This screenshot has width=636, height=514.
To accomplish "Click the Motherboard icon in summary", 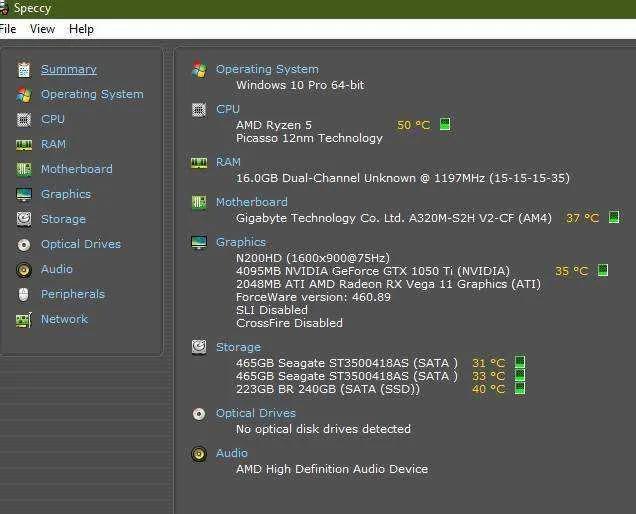I will point(199,202).
